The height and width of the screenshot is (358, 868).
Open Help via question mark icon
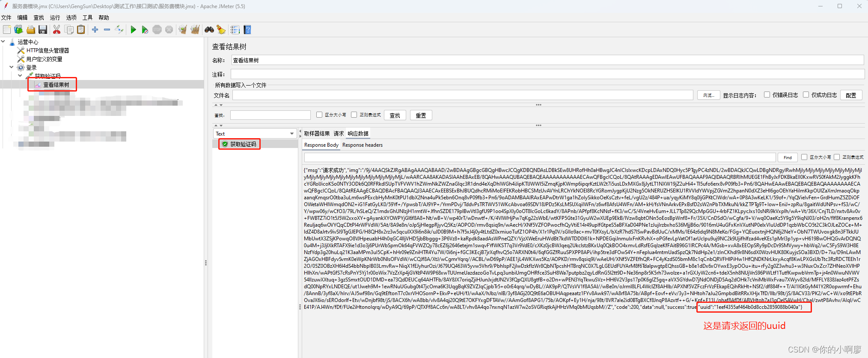click(x=247, y=30)
